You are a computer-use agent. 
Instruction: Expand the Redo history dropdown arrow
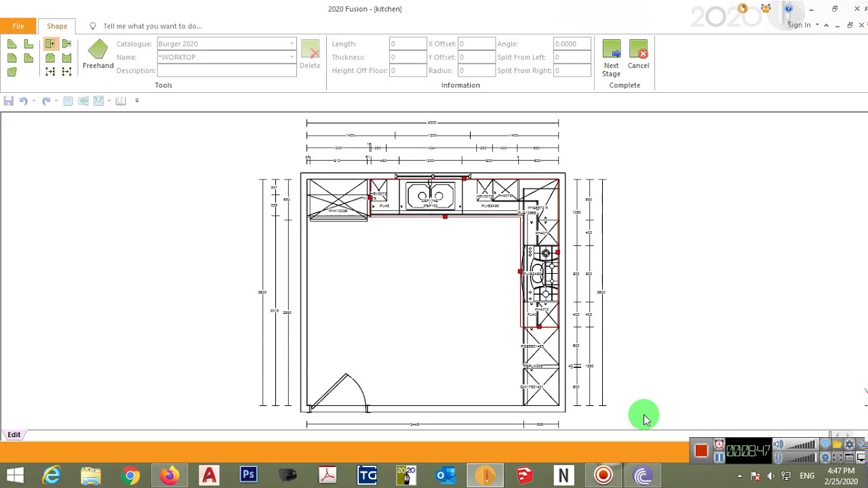pyautogui.click(x=56, y=100)
